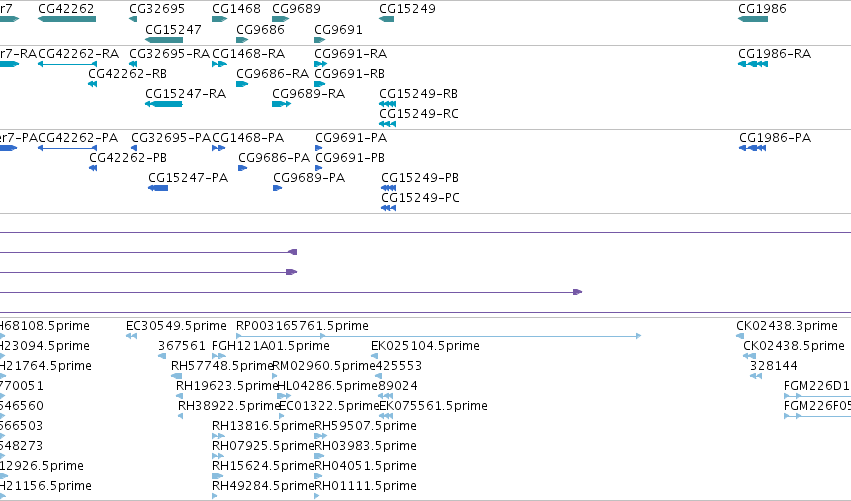Select the CG32695 gene arrow
This screenshot has height=501, width=851.
[x=133, y=19]
